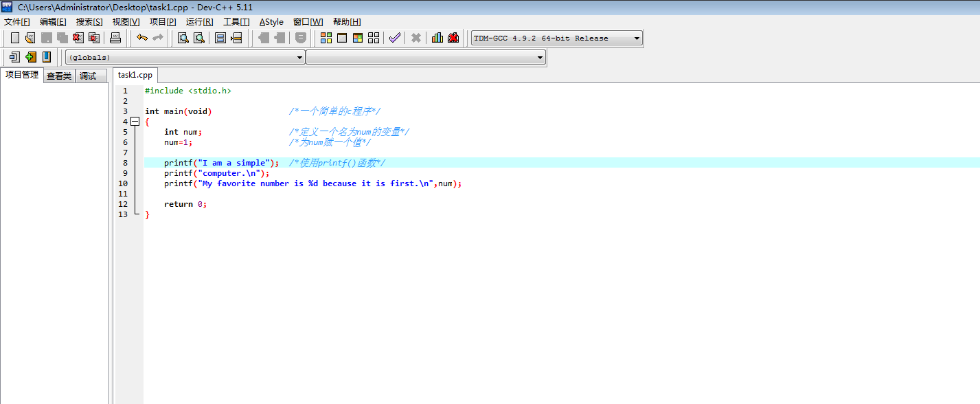The image size is (980, 404).
Task: Select the task1.cpp editor tab
Action: (x=135, y=75)
